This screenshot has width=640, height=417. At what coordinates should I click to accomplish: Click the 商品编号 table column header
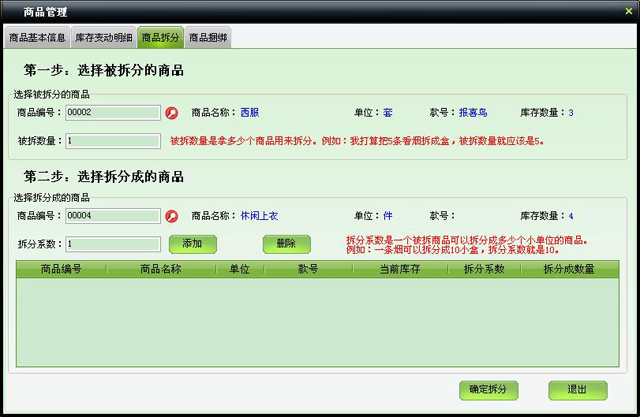[61, 269]
